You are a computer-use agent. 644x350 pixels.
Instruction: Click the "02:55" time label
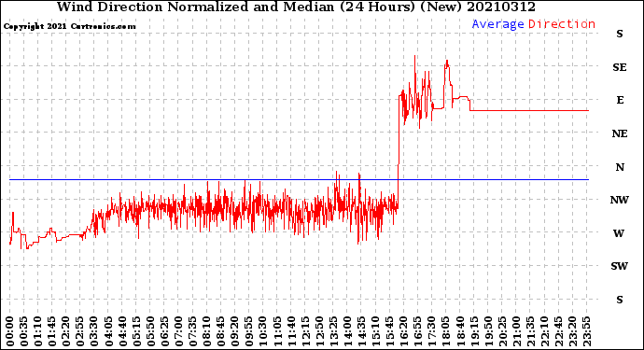tap(80, 331)
